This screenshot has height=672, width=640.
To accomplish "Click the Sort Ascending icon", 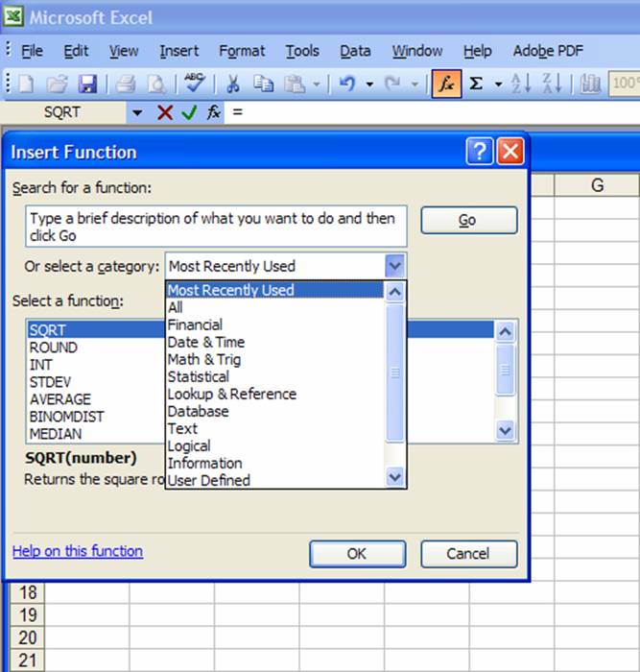I will (x=521, y=84).
